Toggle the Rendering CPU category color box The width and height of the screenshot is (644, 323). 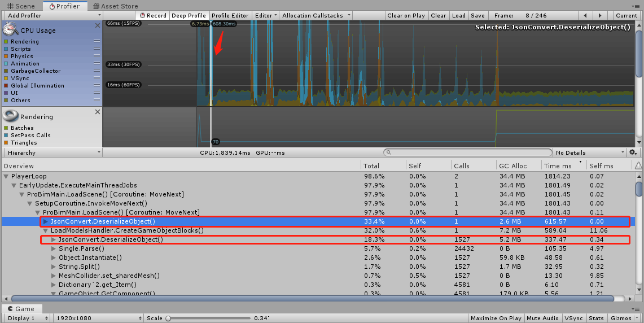click(x=6, y=42)
